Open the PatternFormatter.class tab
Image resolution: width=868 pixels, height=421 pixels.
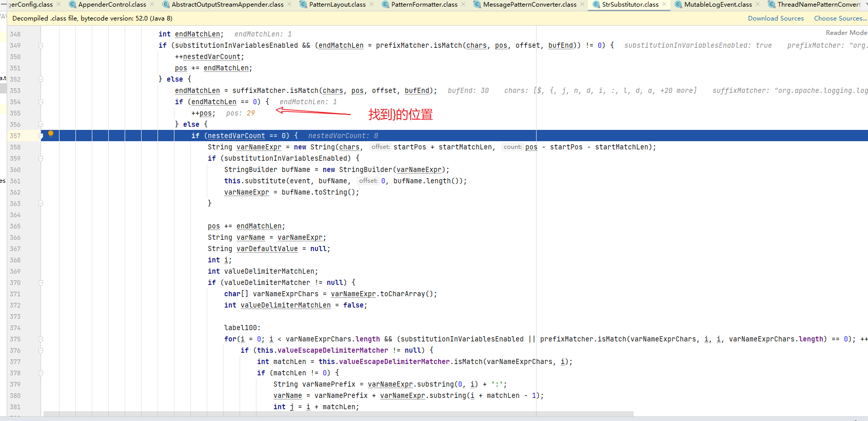coord(424,5)
